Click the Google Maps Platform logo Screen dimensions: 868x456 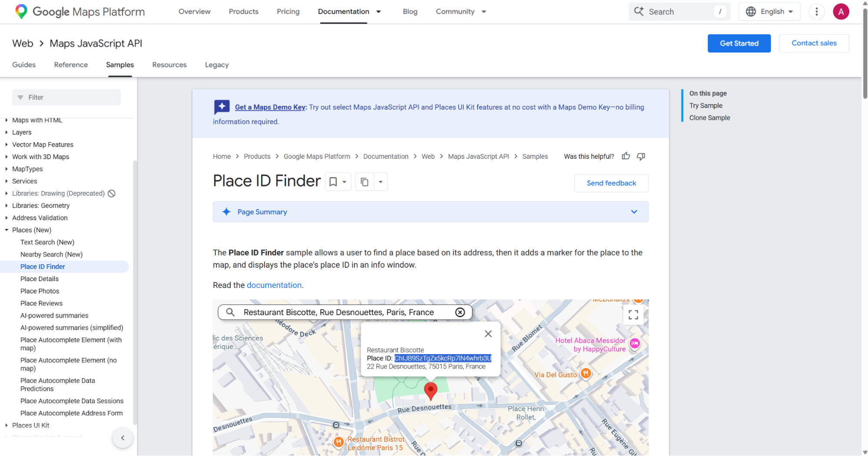point(80,12)
